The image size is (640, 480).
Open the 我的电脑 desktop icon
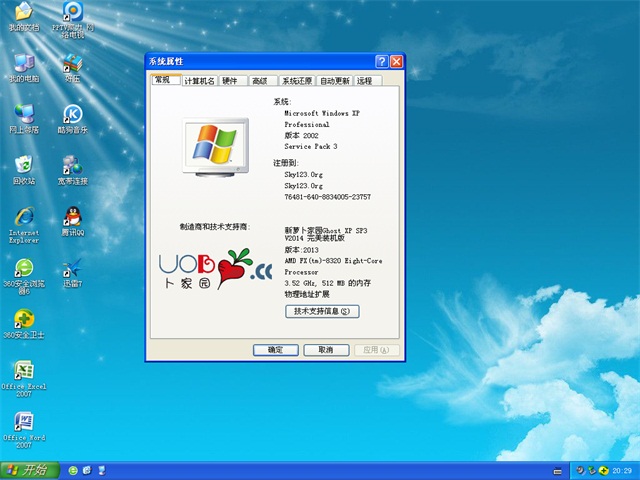23,63
